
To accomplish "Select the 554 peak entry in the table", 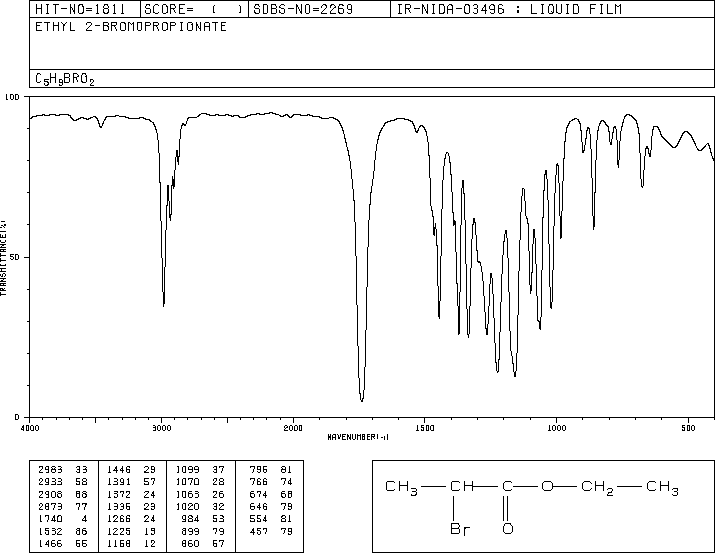I will point(271,519).
